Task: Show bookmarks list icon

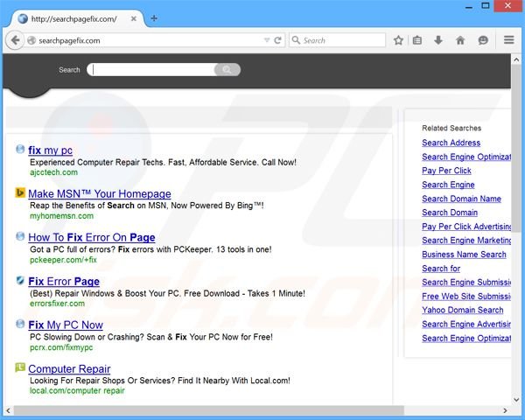Action: (417, 40)
